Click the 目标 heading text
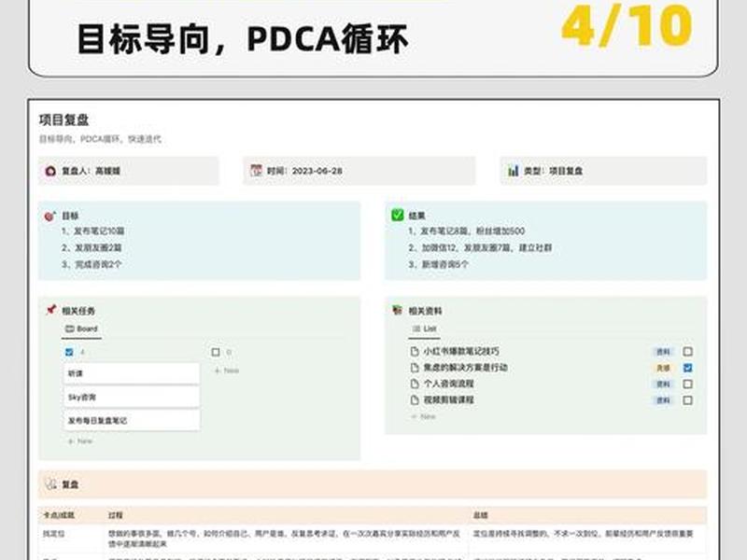 coord(70,216)
